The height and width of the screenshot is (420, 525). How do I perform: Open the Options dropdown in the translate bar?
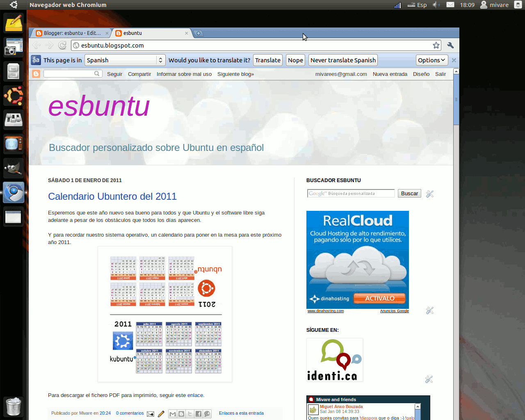432,60
